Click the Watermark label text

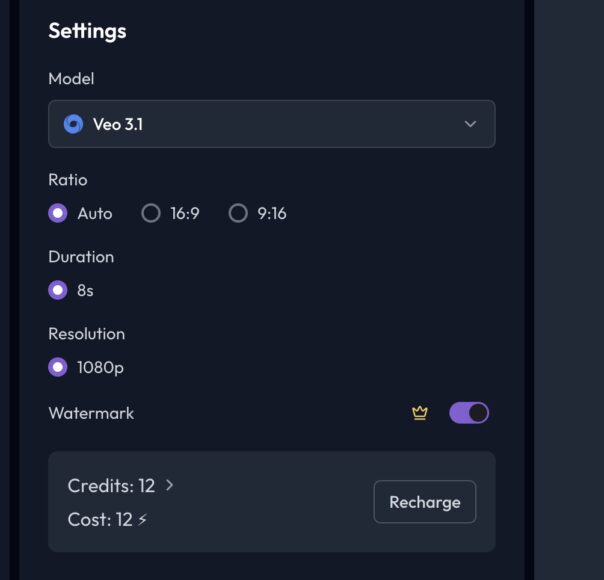[x=91, y=413]
